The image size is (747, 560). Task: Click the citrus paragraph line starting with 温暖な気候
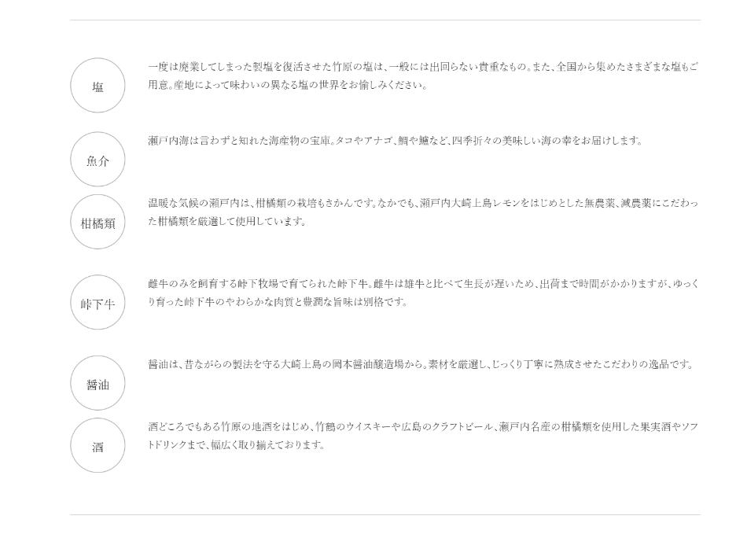[422, 204]
